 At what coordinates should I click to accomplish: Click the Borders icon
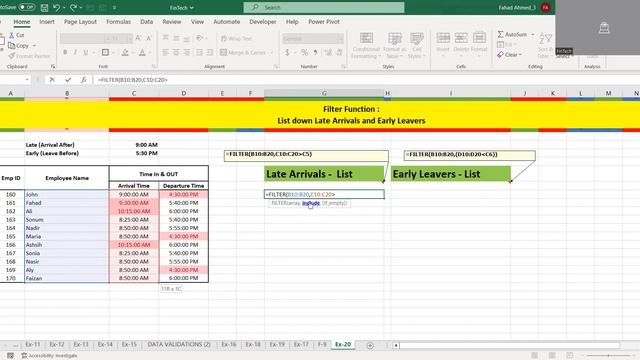coord(105,52)
